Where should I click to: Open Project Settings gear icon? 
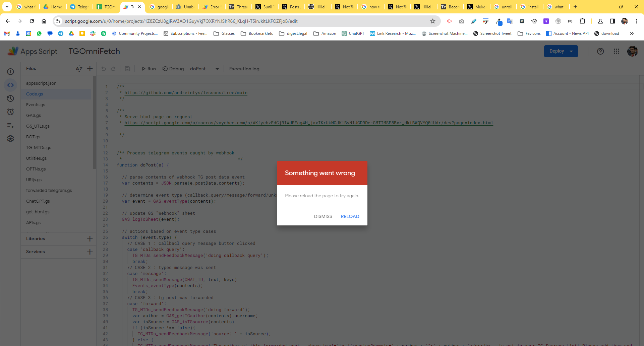(x=11, y=139)
